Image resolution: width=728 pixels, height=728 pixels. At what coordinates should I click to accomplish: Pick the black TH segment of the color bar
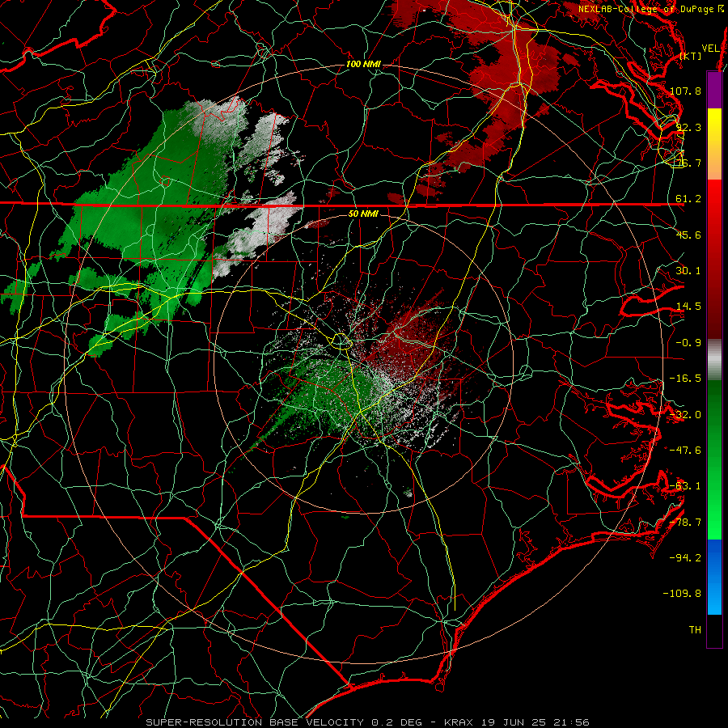(714, 630)
